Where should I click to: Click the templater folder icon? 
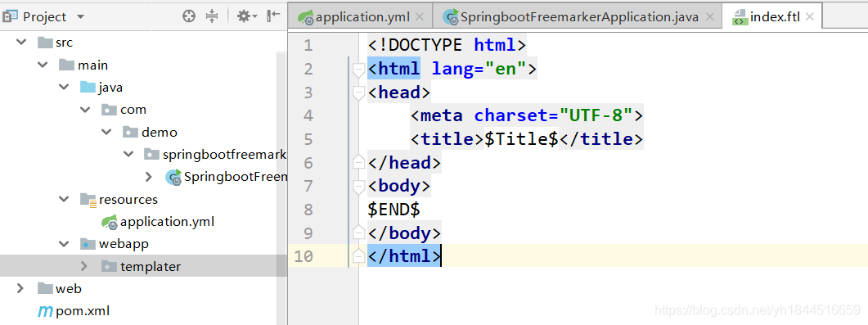click(109, 266)
